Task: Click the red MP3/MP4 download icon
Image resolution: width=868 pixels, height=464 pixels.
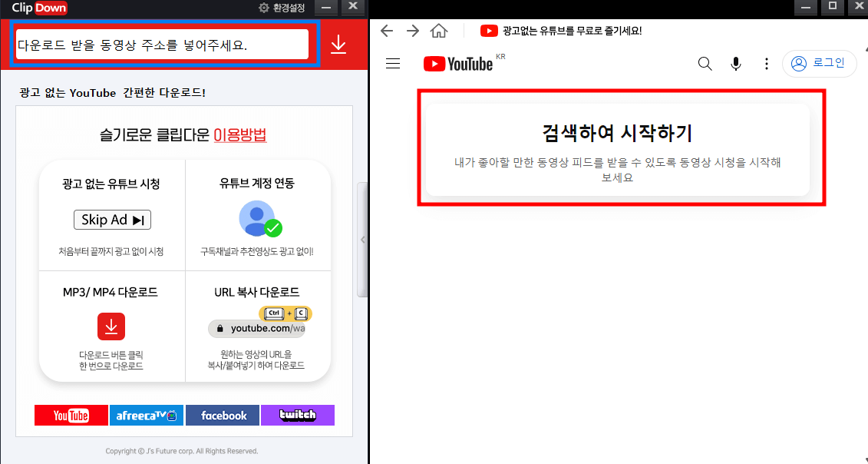Action: [111, 326]
